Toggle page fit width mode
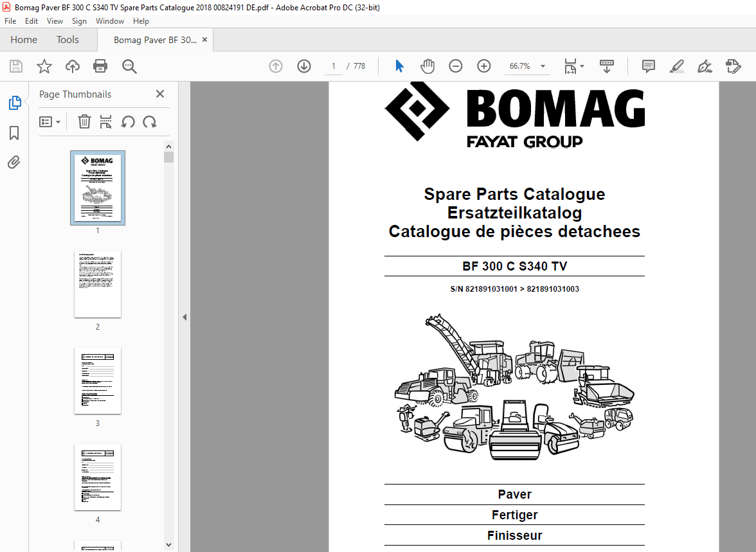The height and width of the screenshot is (552, 756). tap(570, 66)
